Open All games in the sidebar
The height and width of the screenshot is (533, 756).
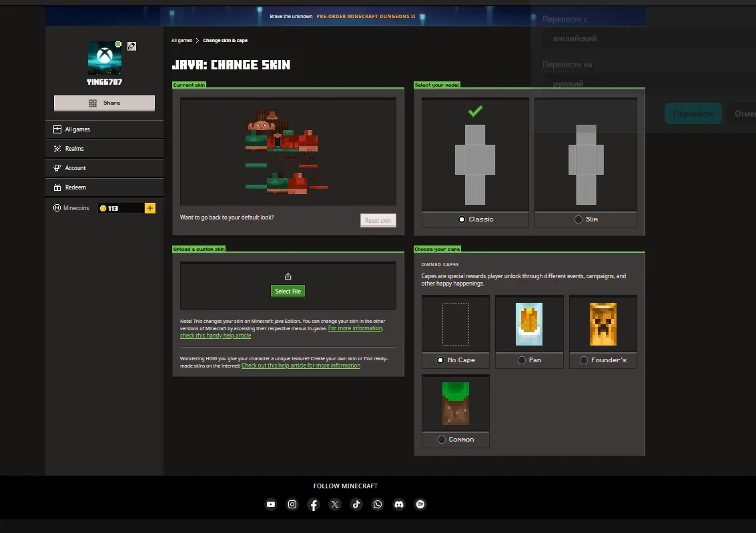(x=105, y=129)
